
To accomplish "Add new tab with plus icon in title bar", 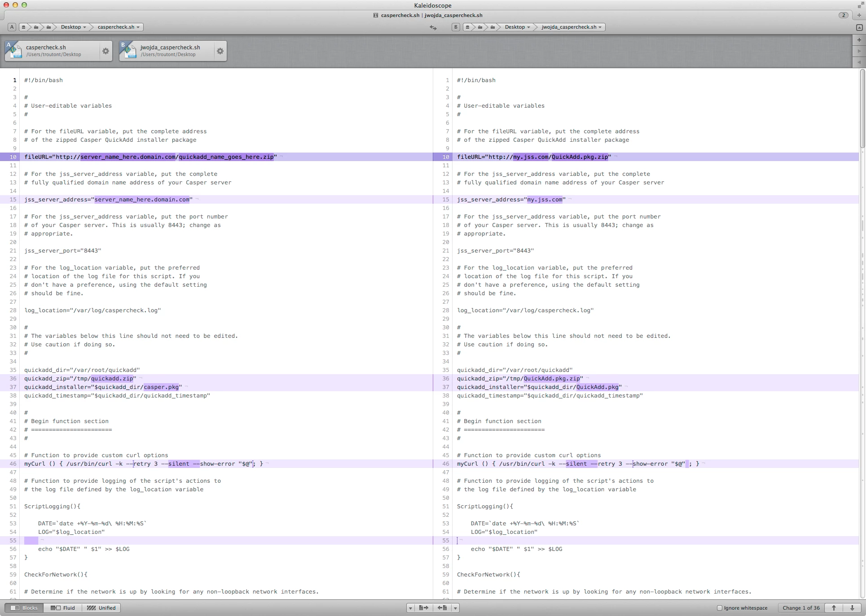I will tap(859, 15).
